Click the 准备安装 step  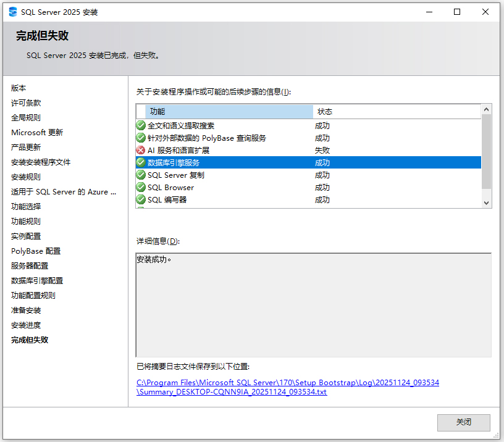click(x=26, y=311)
